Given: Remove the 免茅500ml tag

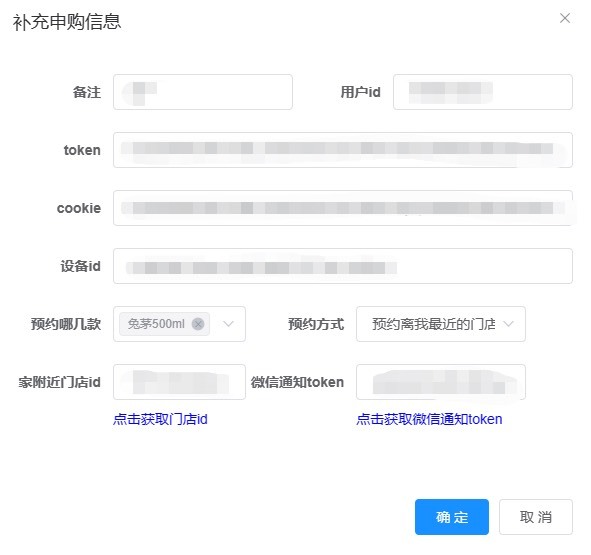Looking at the screenshot, I should click(198, 324).
